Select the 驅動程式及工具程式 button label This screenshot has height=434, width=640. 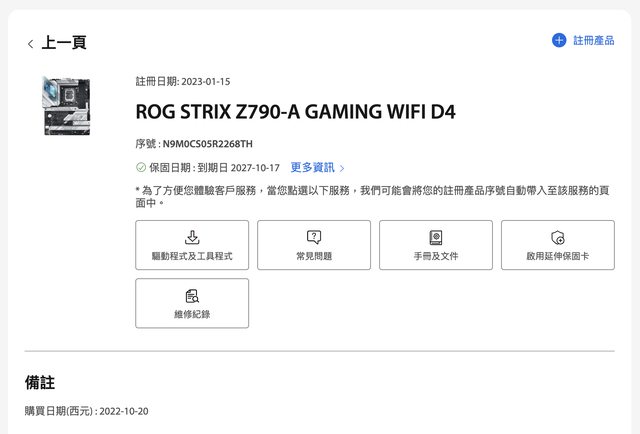tap(192, 256)
